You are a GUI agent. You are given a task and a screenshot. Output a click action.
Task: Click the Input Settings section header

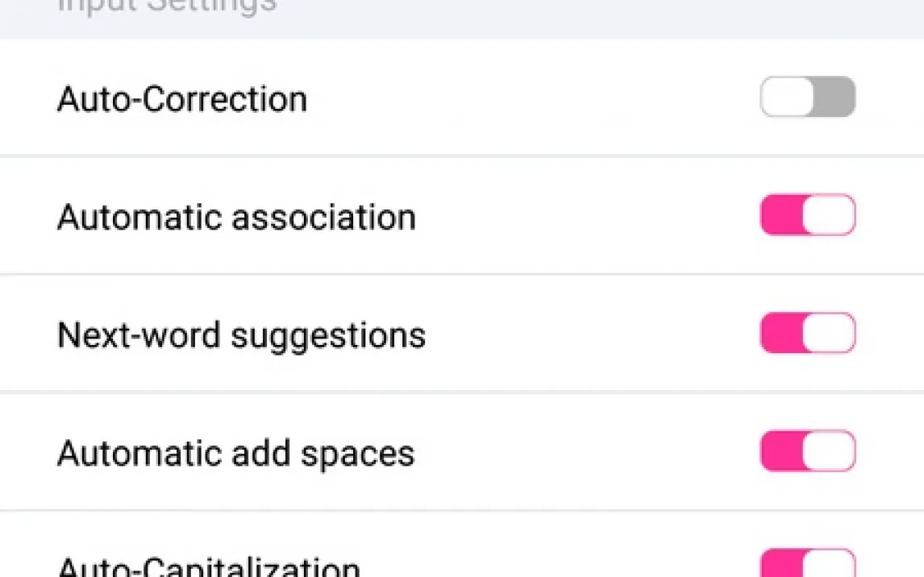click(168, 6)
